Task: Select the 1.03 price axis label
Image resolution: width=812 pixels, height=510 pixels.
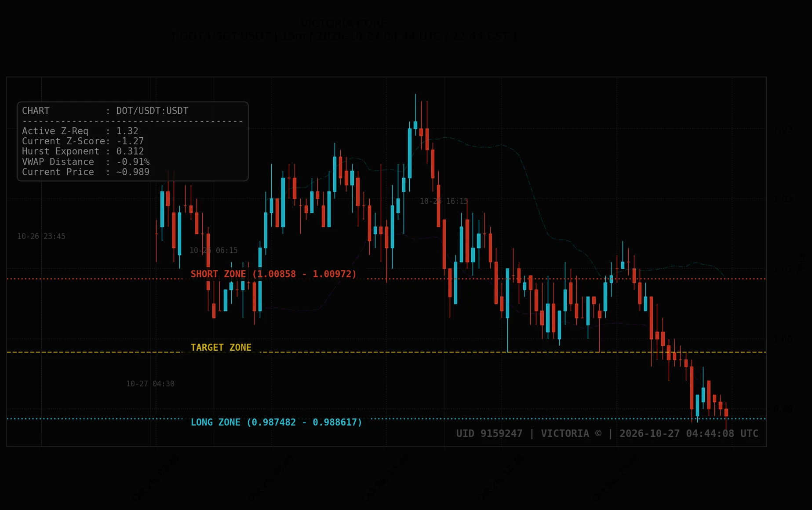Action: pyautogui.click(x=783, y=129)
